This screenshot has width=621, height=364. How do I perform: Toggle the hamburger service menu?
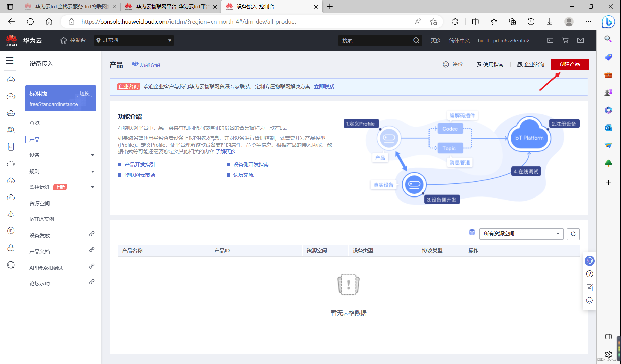(10, 60)
